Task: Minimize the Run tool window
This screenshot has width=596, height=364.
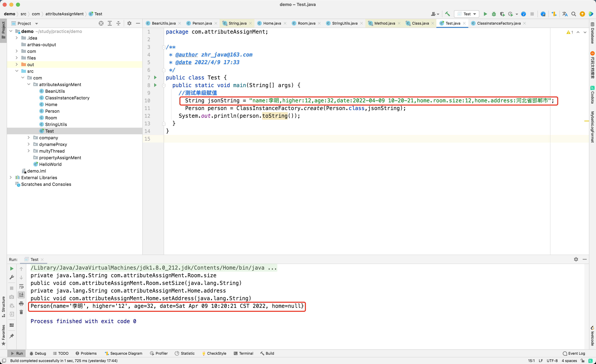Action: pos(585,259)
